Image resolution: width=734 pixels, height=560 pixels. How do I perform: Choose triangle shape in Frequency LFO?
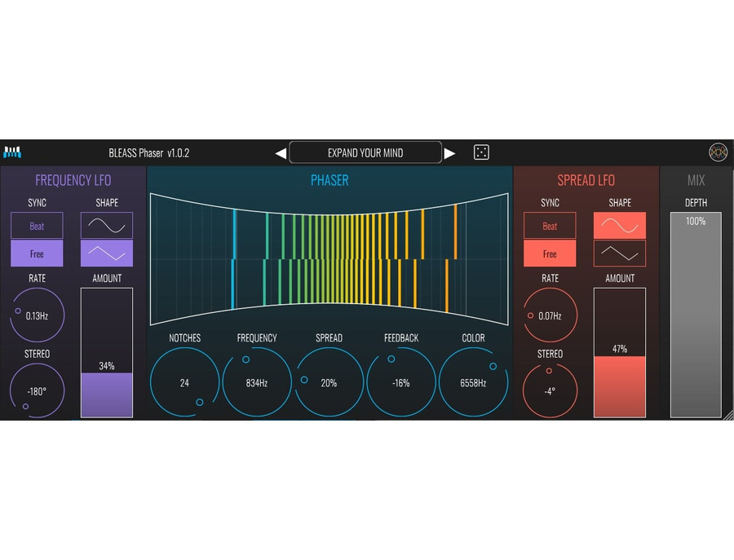(x=107, y=254)
